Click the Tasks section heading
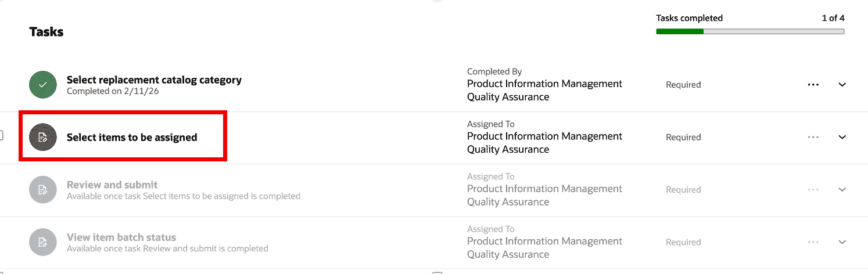868x274 pixels. click(46, 32)
